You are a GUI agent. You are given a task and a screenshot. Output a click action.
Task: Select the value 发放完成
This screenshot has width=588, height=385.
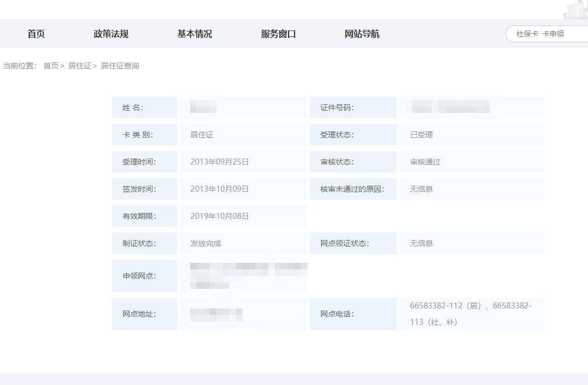coord(205,243)
